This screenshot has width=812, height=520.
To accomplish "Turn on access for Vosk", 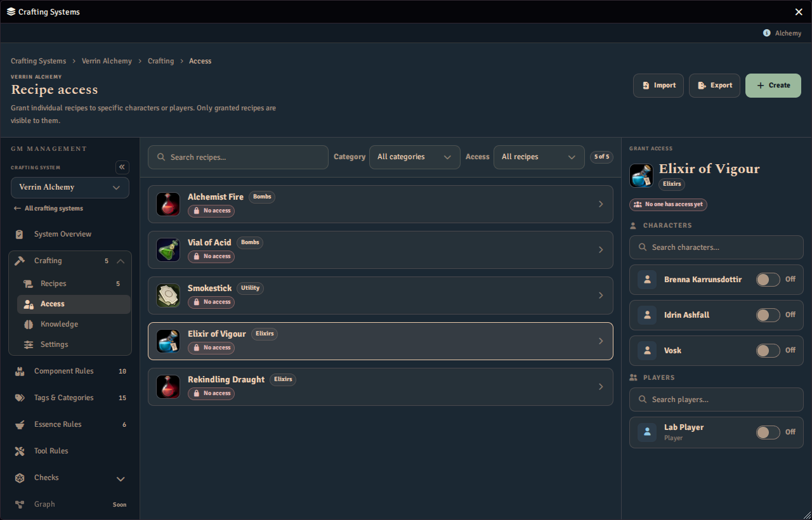I will tap(768, 351).
